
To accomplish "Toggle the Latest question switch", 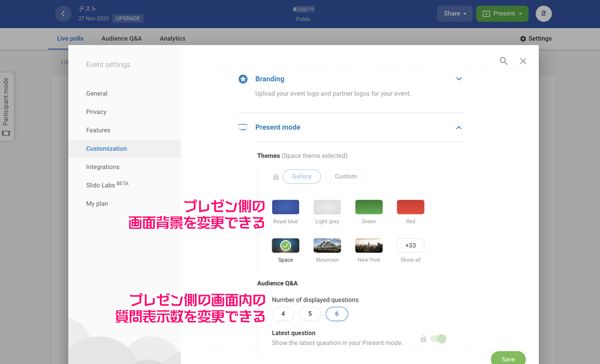I will click(438, 339).
